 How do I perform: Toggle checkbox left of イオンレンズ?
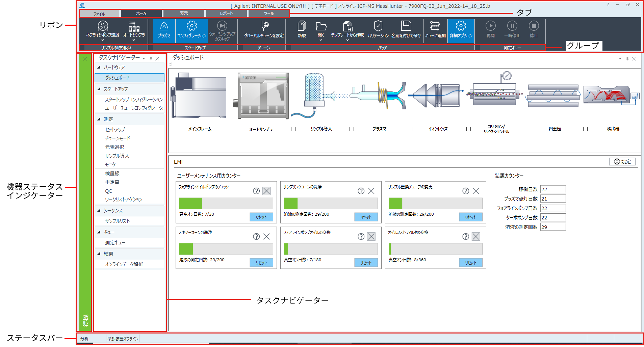pos(410,129)
